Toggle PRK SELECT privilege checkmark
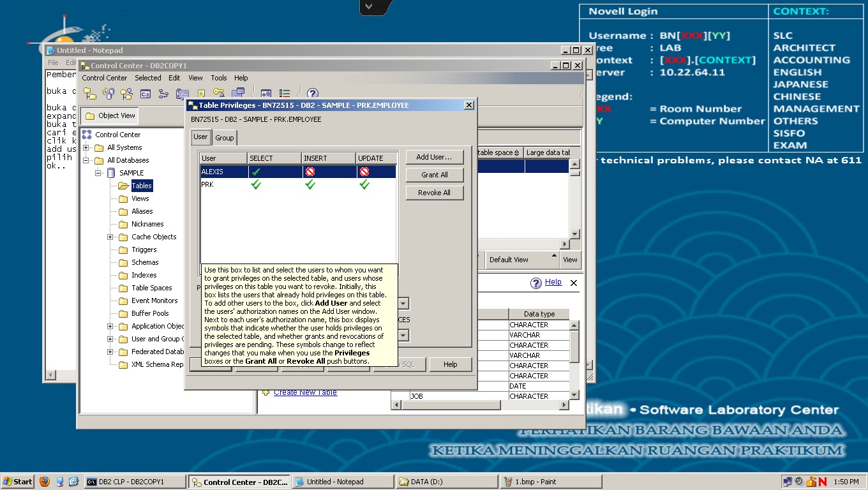868x490 pixels. (x=256, y=184)
